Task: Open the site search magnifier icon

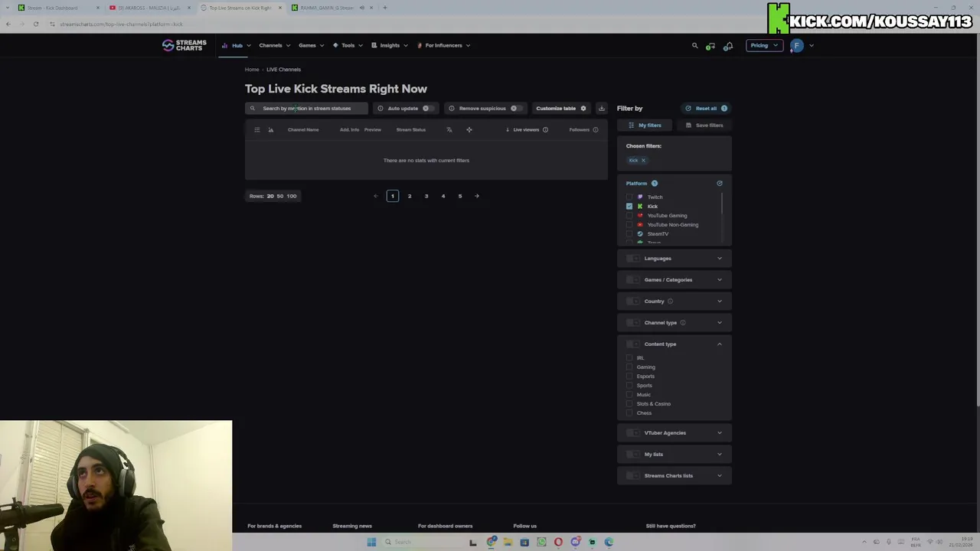Action: tap(695, 45)
